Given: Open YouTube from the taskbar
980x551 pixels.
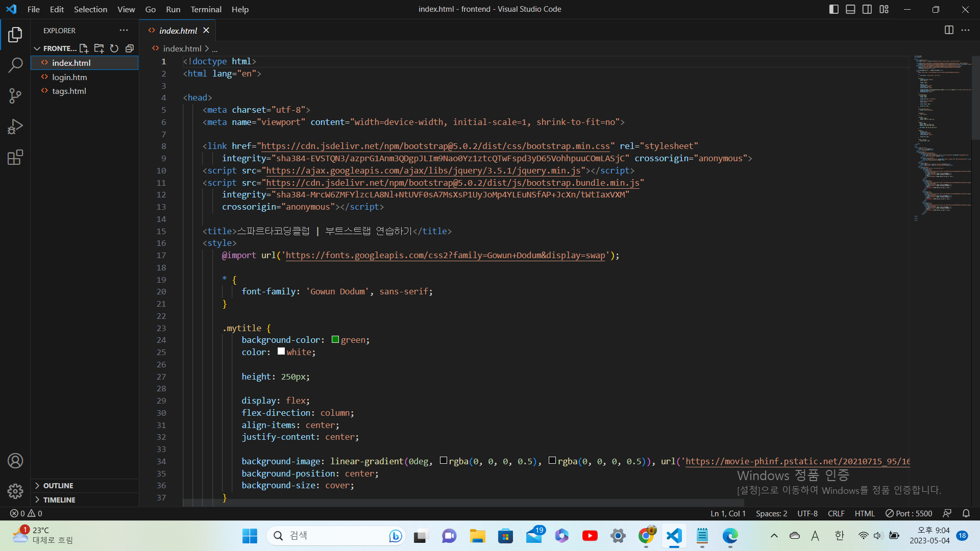Looking at the screenshot, I should point(590,536).
